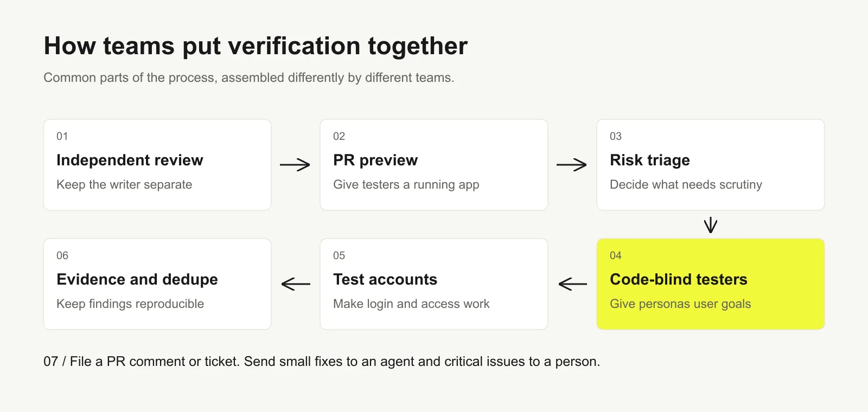This screenshot has height=412, width=868.
Task: Select the 'Risk triage' card title
Action: click(650, 160)
